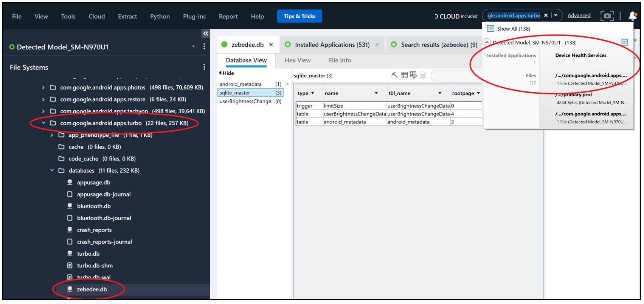This screenshot has height=304, width=644.
Task: Open the Extract menu
Action: (x=127, y=17)
